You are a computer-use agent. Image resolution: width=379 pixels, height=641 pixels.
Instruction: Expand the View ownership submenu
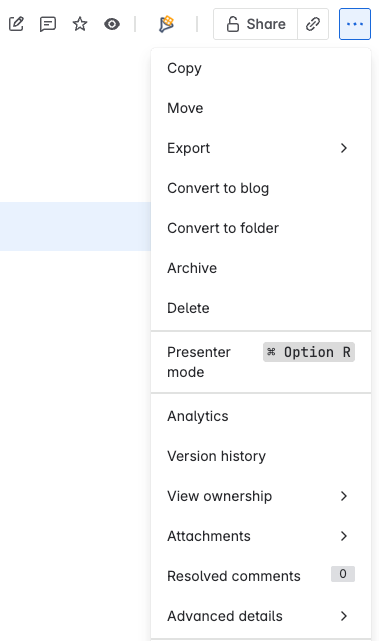261,496
